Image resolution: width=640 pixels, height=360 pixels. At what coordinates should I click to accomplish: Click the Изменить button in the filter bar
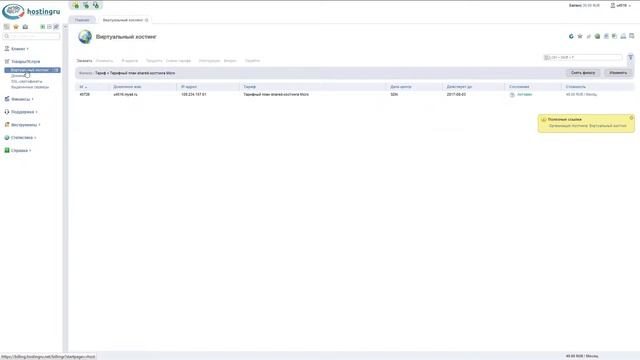[618, 73]
